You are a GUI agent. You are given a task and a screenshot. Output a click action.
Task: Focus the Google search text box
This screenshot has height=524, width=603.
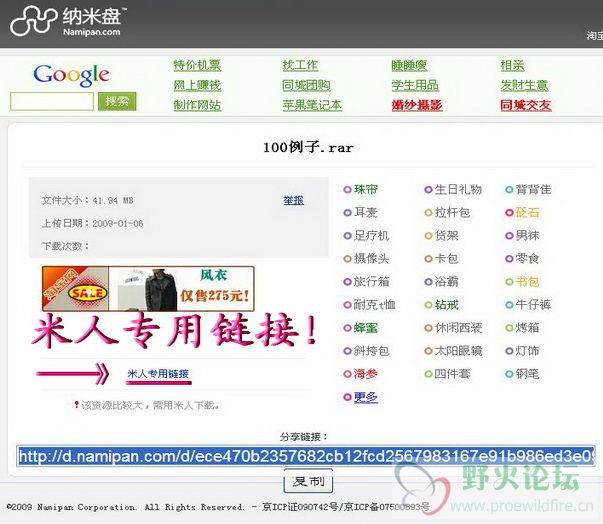52,101
